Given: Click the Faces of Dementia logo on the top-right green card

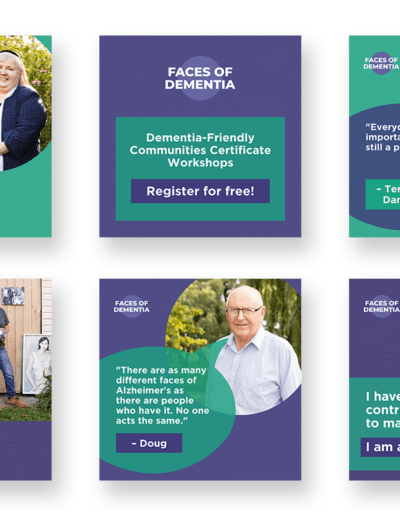Looking at the screenshot, I should pyautogui.click(x=381, y=63).
